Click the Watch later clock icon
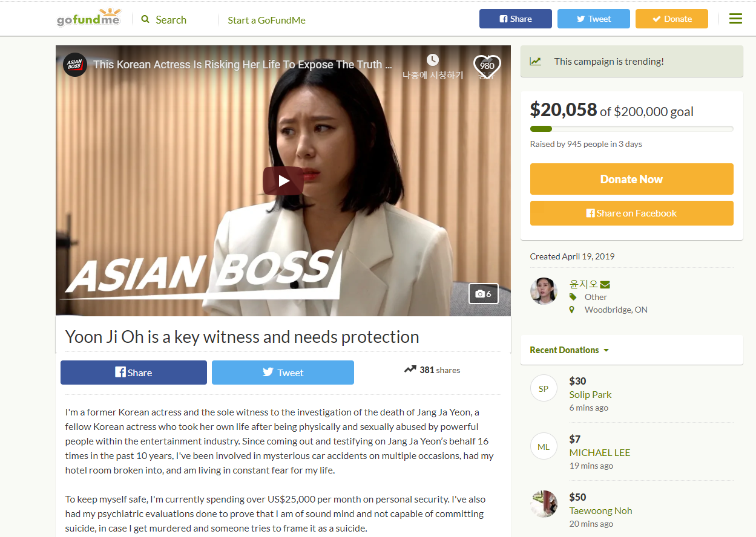Image resolution: width=756 pixels, height=537 pixels. click(x=432, y=60)
